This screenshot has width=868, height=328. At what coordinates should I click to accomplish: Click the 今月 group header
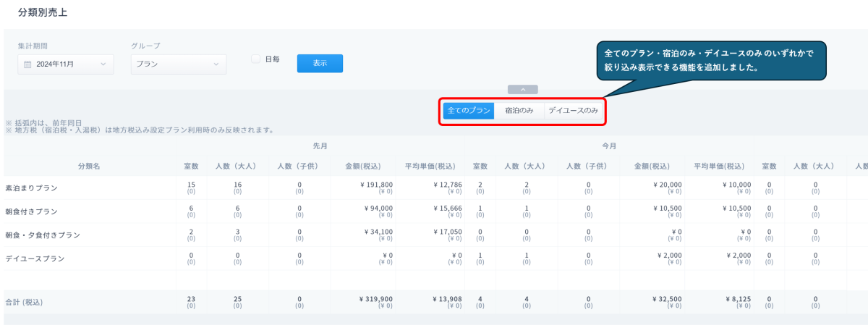609,146
